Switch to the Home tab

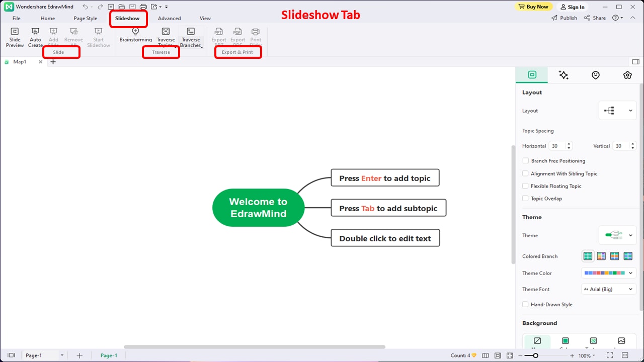48,19
